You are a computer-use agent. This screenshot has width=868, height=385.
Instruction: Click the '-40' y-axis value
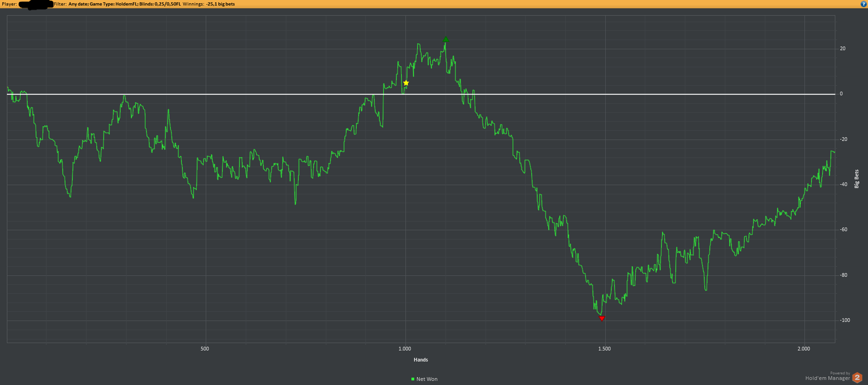(844, 184)
